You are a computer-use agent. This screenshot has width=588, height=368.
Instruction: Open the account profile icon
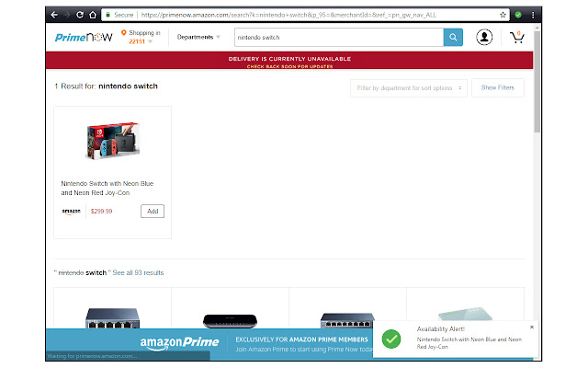(484, 37)
